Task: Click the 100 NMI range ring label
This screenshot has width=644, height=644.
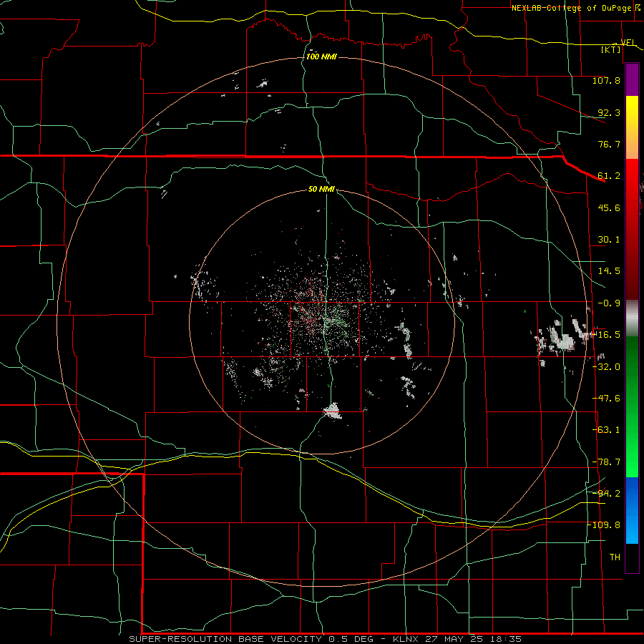Action: click(x=321, y=57)
